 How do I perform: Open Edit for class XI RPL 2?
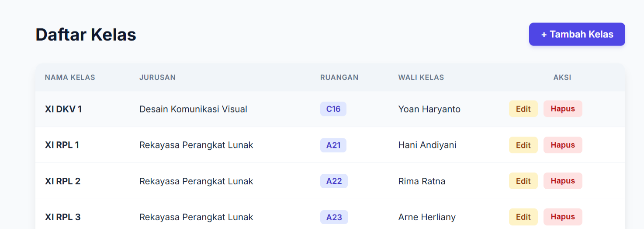[523, 181]
